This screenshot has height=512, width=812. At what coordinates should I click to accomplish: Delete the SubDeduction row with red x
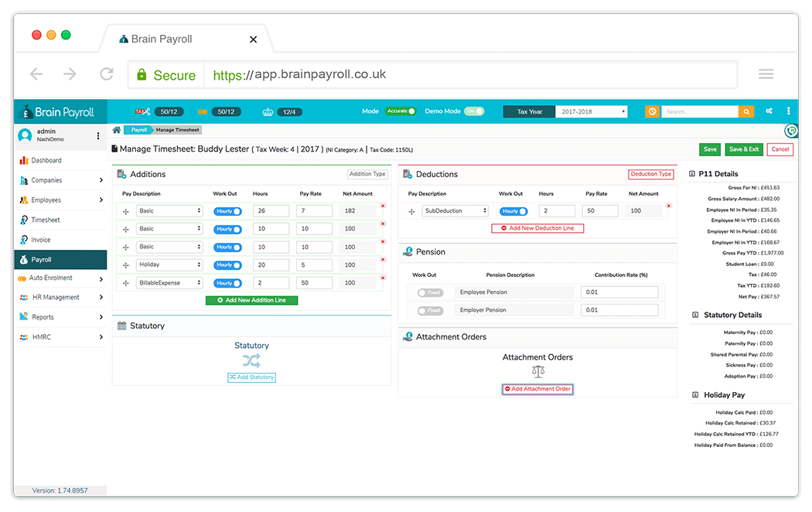pyautogui.click(x=669, y=206)
